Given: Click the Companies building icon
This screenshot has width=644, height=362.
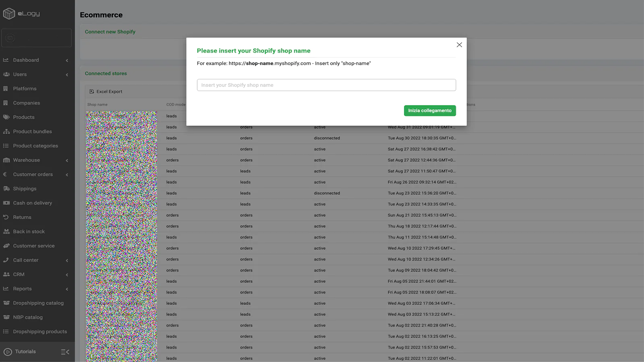Looking at the screenshot, I should coord(6,103).
